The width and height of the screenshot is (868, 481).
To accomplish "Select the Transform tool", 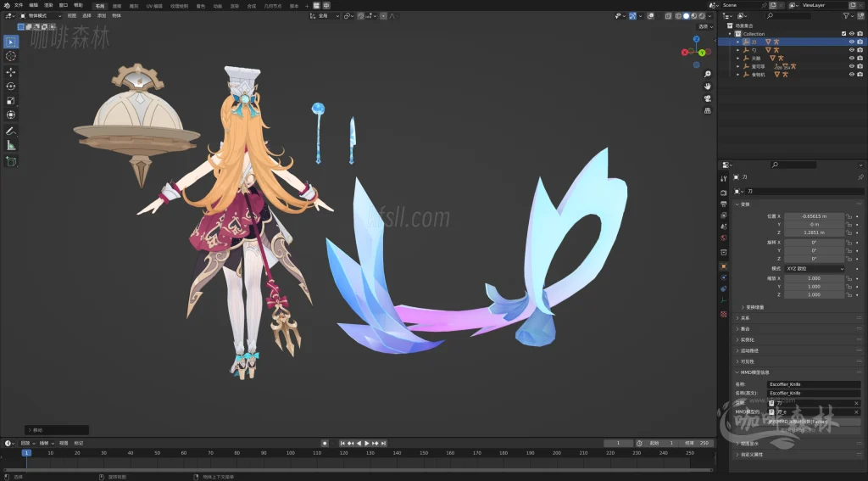I will pos(10,115).
